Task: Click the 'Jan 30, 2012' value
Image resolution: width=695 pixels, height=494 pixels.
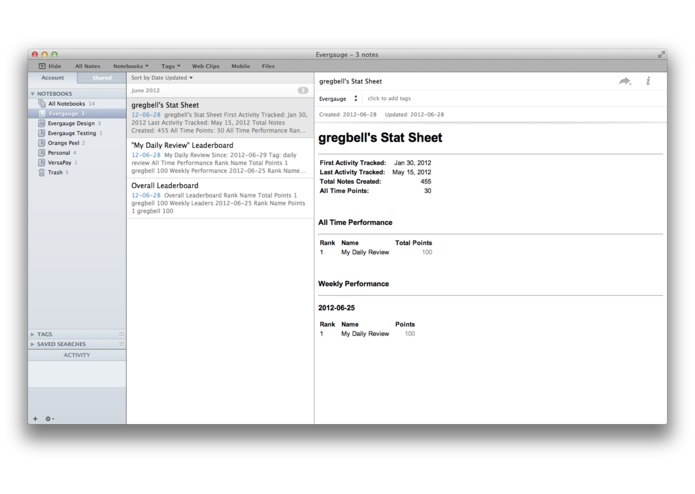Action: coord(412,163)
